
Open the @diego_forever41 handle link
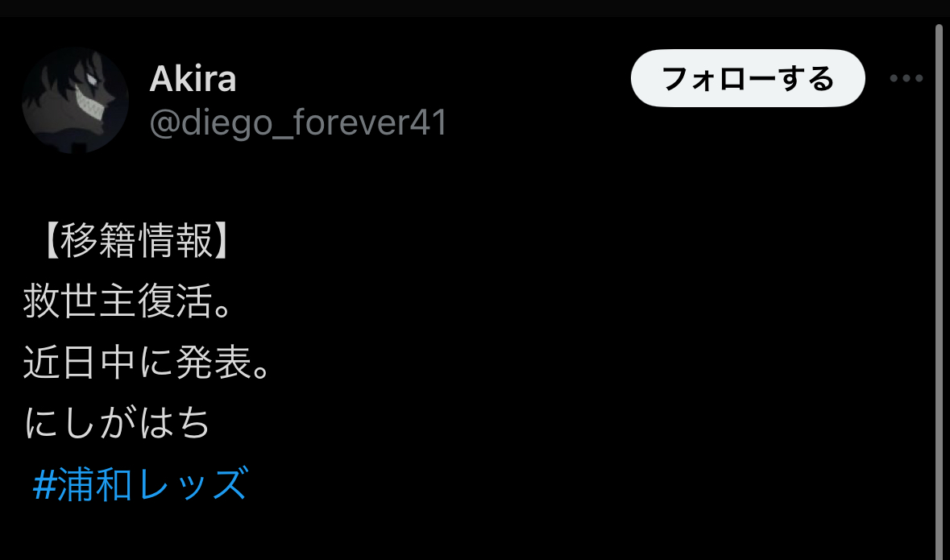click(298, 122)
